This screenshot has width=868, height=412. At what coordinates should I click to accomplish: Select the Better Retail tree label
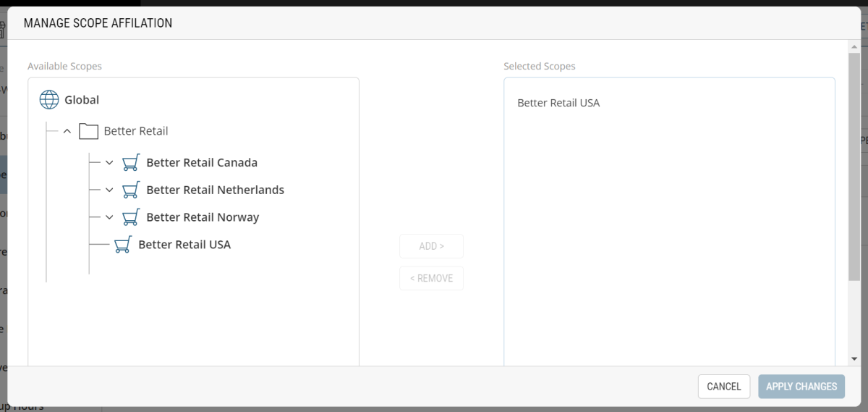click(136, 131)
